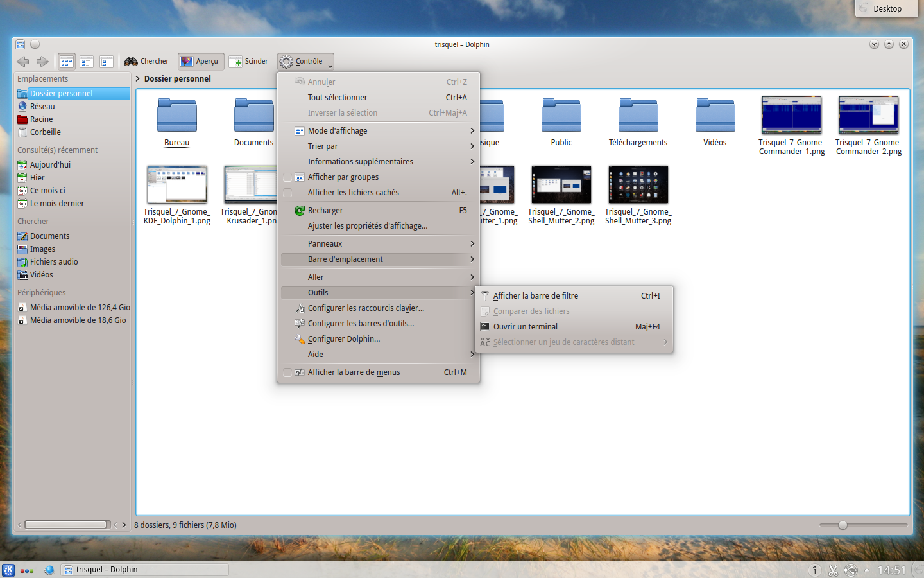
Task: Open Ajuster les propriétés d'affichage
Action: [x=379, y=226]
